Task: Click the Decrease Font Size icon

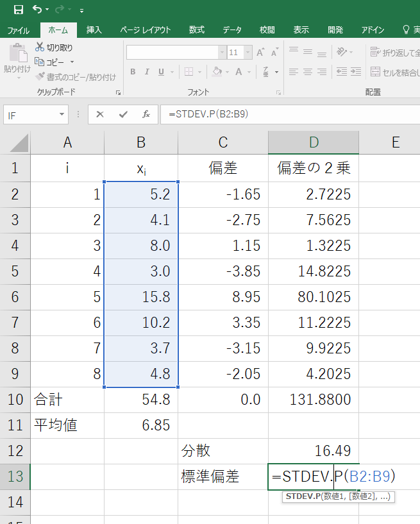Action: click(274, 53)
